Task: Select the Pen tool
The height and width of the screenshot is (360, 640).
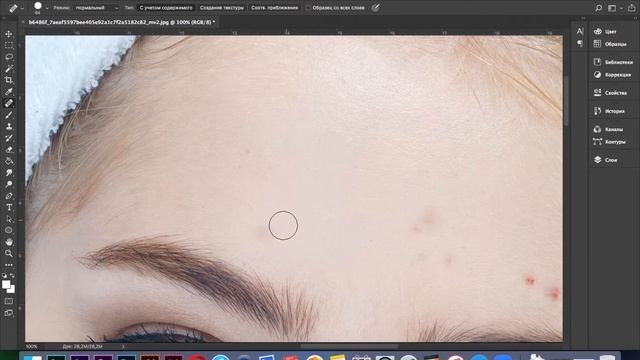Action: pyautogui.click(x=9, y=196)
